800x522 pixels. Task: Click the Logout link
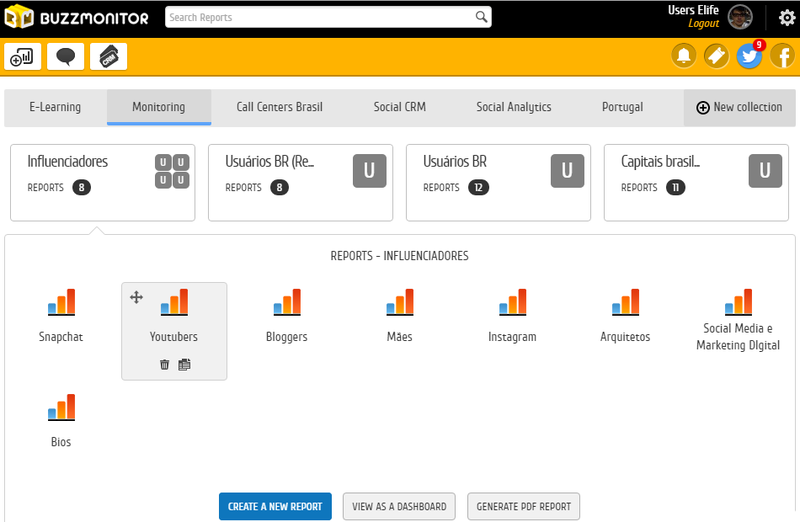pos(703,23)
